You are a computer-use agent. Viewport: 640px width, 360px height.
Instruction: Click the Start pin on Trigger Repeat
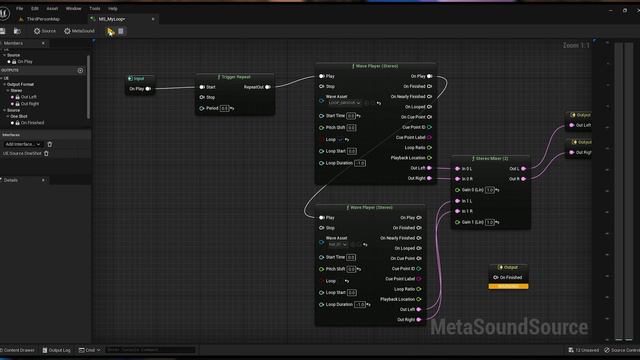pos(202,87)
